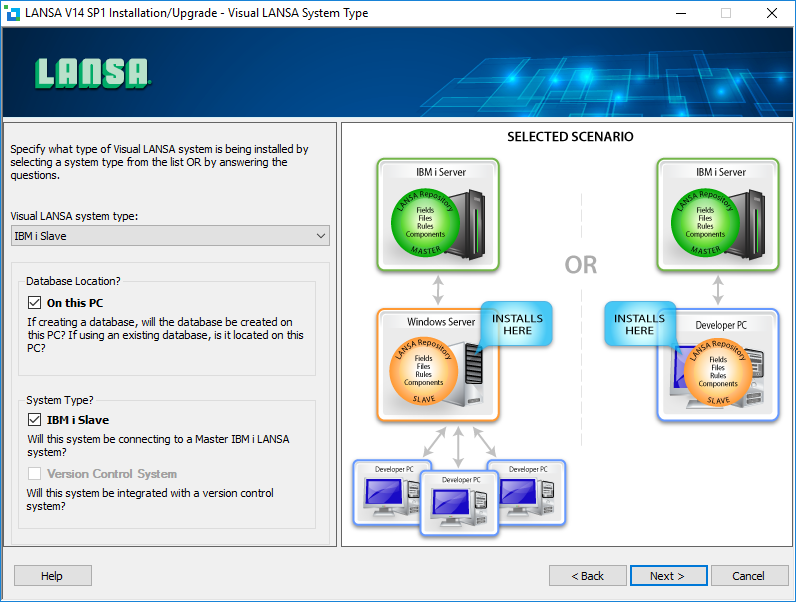Close the LANSA installer window
Image resolution: width=796 pixels, height=602 pixels.
(772, 13)
